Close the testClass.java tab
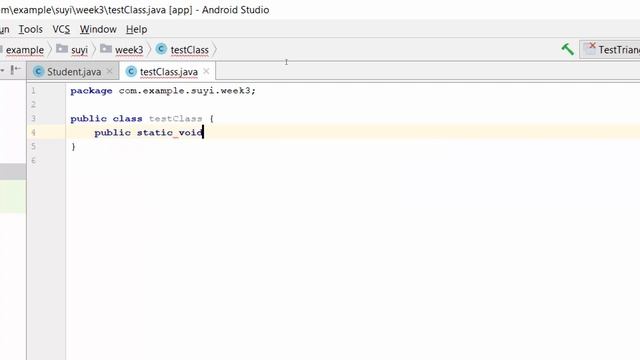Viewport: 640px width, 360px height. click(x=207, y=71)
